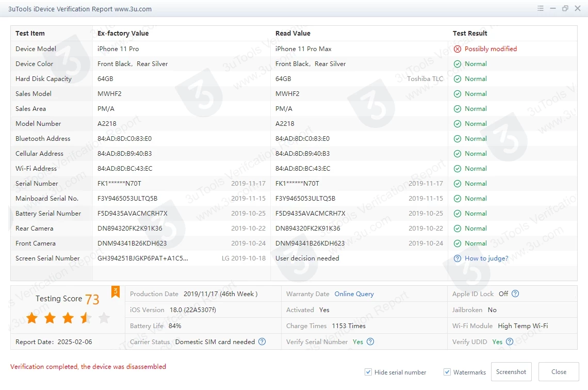Select the User decision needed text
Image resolution: width=588 pixels, height=390 pixels.
307,258
